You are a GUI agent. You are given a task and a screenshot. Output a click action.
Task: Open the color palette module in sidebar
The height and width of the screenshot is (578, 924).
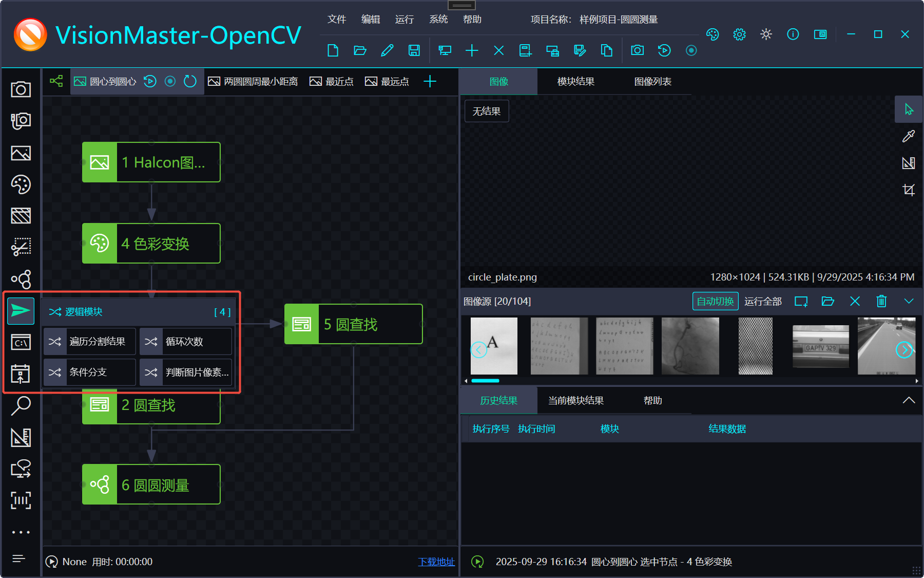pos(21,184)
